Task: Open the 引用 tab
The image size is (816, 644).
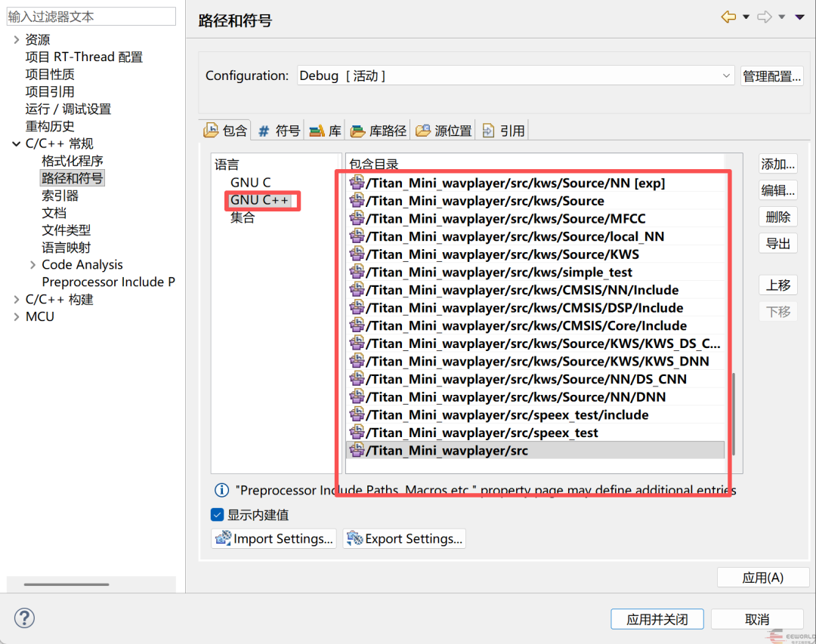Action: (x=503, y=131)
